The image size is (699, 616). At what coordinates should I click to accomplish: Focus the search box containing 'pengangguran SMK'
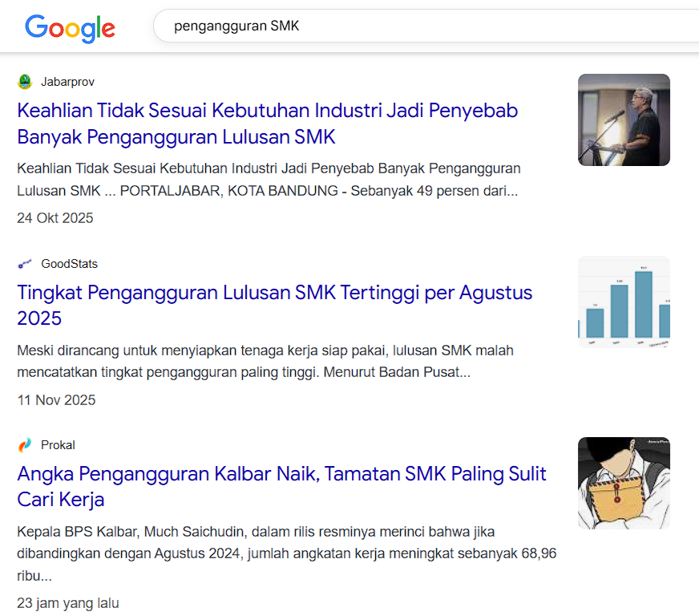point(426,26)
